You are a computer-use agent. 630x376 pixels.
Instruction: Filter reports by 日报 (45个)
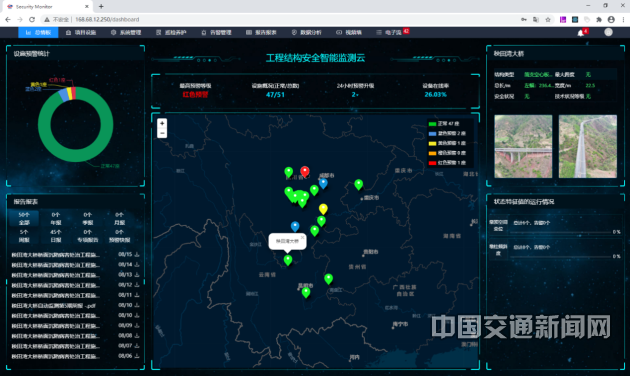tap(55, 236)
